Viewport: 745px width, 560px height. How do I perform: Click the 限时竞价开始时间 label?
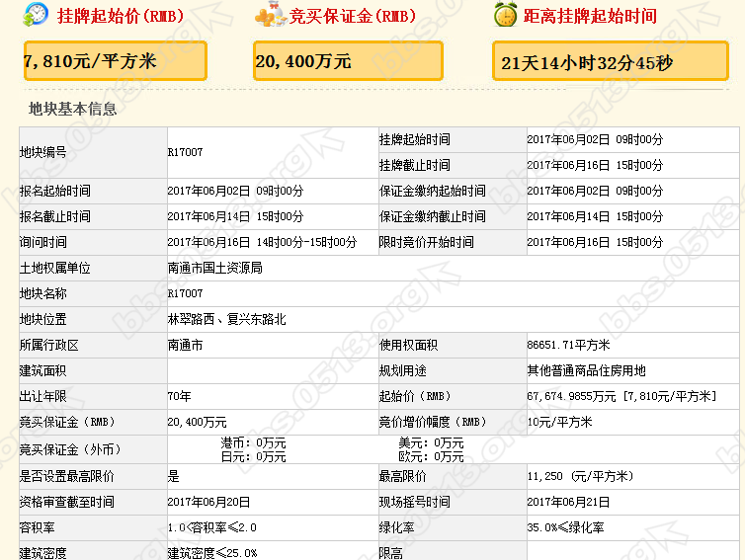427,242
